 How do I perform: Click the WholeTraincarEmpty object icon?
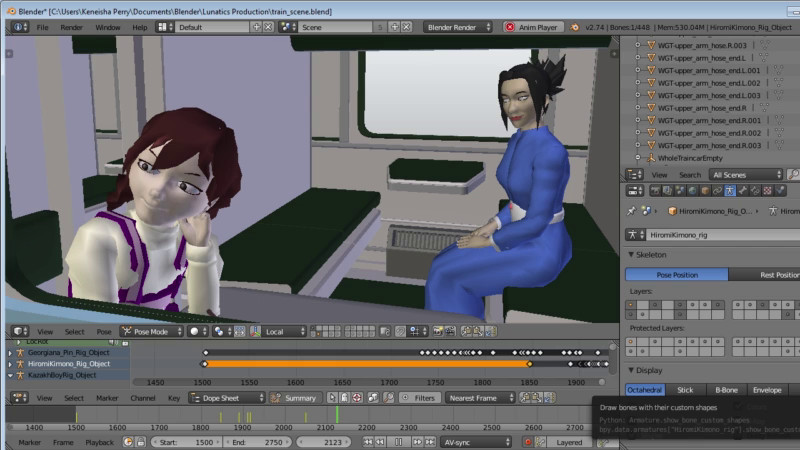click(x=651, y=158)
